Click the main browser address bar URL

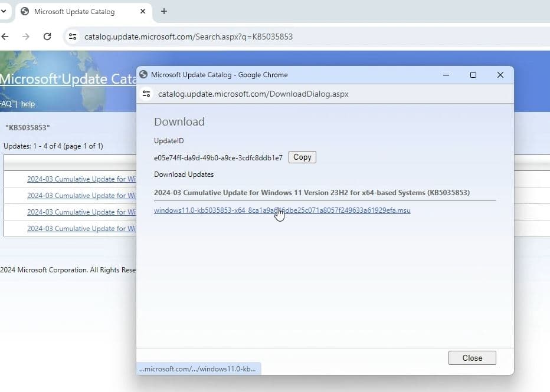point(189,37)
